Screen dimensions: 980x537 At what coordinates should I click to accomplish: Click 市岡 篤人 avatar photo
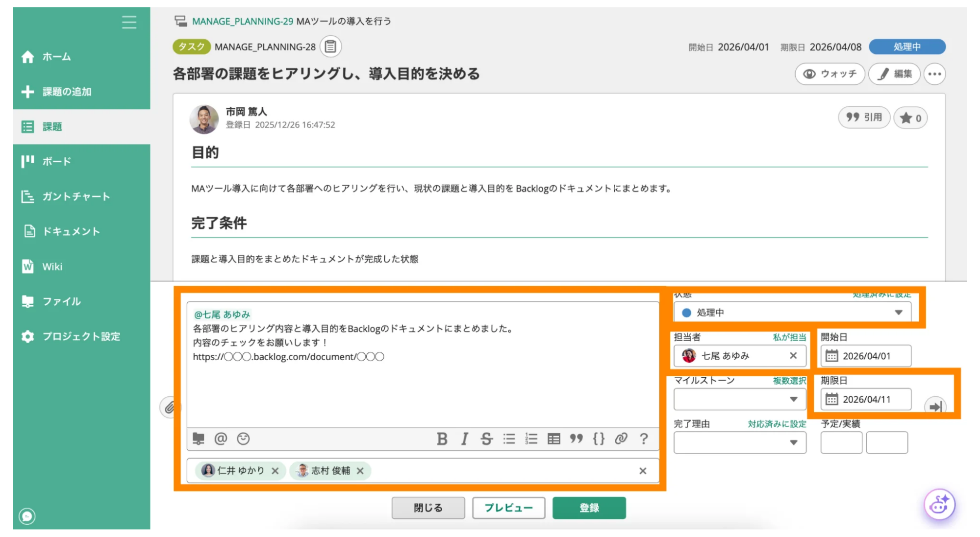[x=204, y=119]
